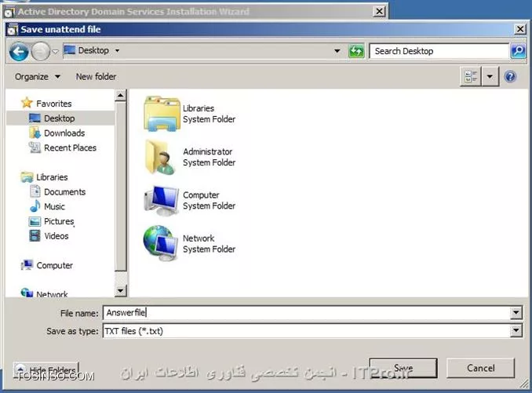Select Desktop under Favorites

[60, 118]
